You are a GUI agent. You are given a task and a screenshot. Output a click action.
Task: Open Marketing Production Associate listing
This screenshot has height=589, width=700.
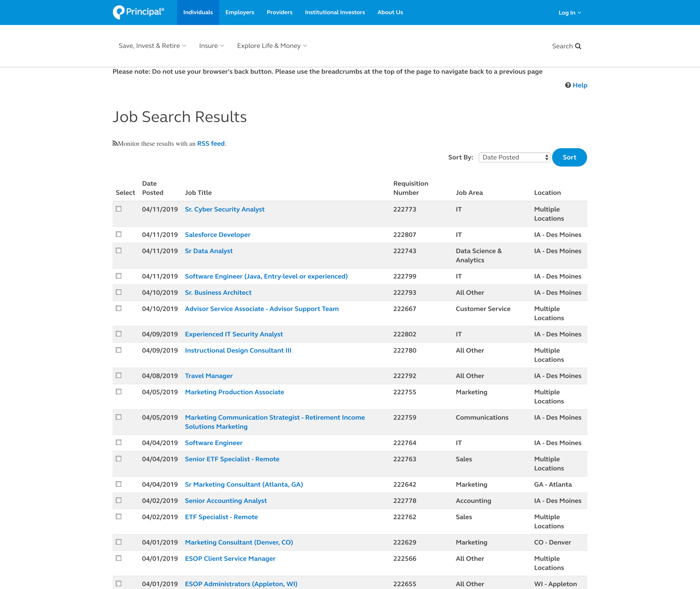coord(234,392)
